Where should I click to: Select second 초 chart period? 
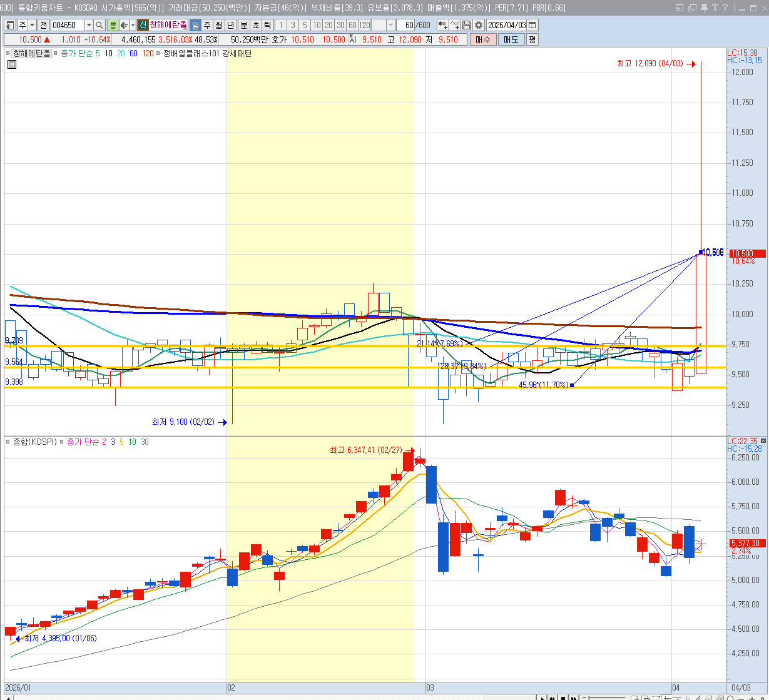(x=256, y=25)
